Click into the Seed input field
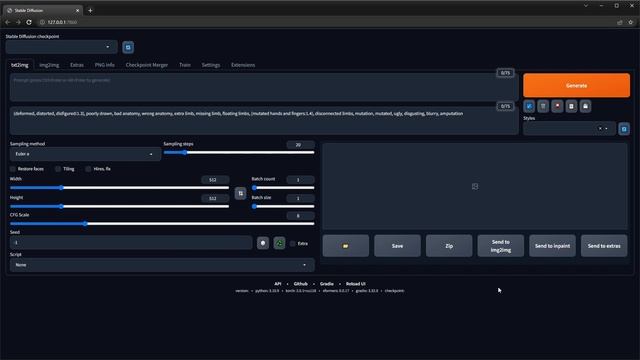This screenshot has height=360, width=640. pyautogui.click(x=131, y=243)
